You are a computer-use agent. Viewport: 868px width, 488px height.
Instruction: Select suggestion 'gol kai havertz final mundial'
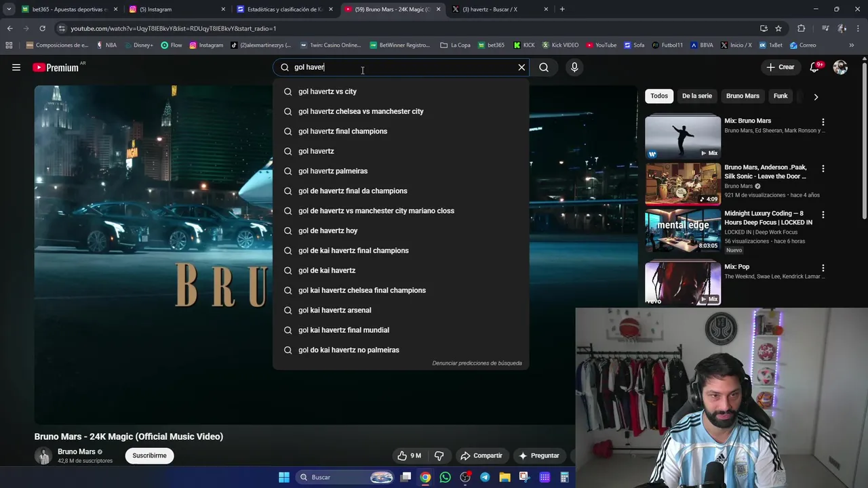[x=401, y=330]
